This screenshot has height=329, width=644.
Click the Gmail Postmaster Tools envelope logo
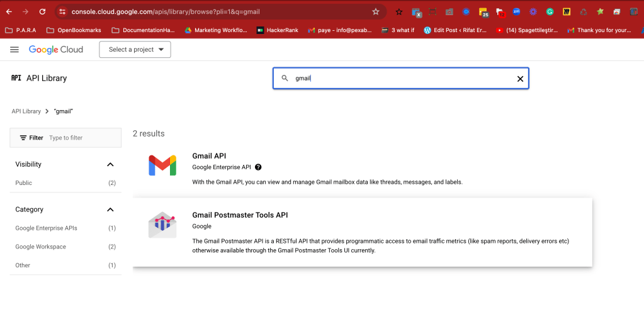(x=162, y=225)
